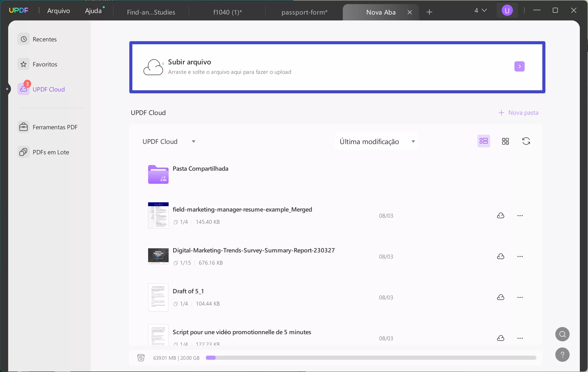588x372 pixels.
Task: Switch to grid view layout
Action: [505, 141]
